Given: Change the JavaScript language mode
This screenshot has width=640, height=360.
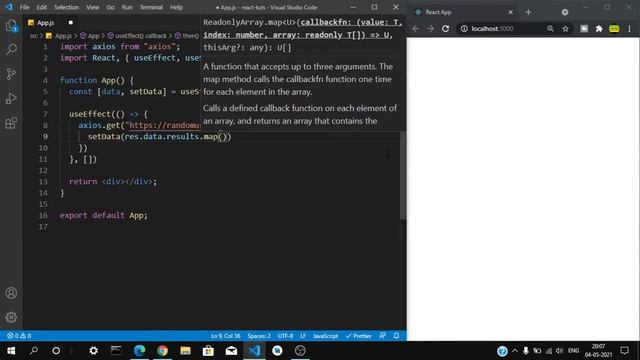Looking at the screenshot, I should tap(325, 336).
